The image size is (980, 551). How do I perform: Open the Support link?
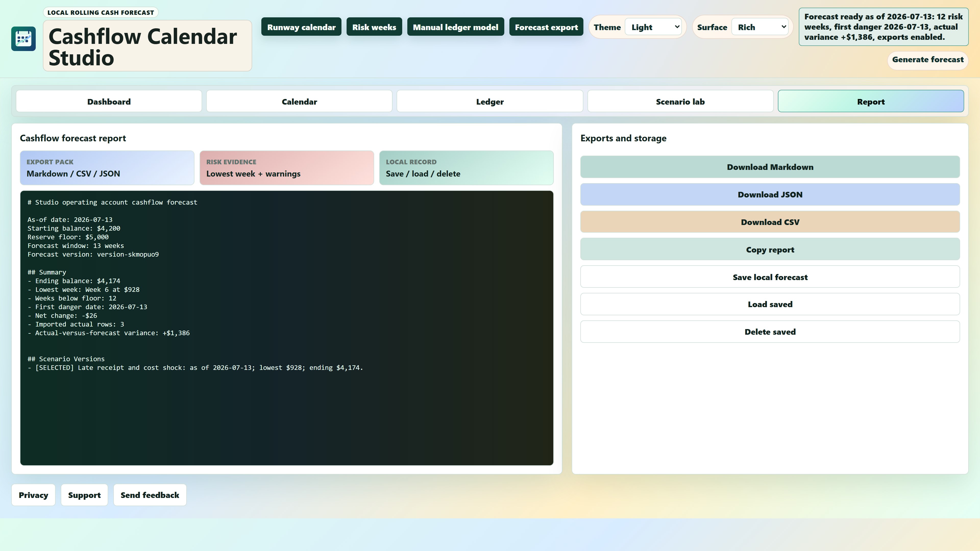point(84,495)
